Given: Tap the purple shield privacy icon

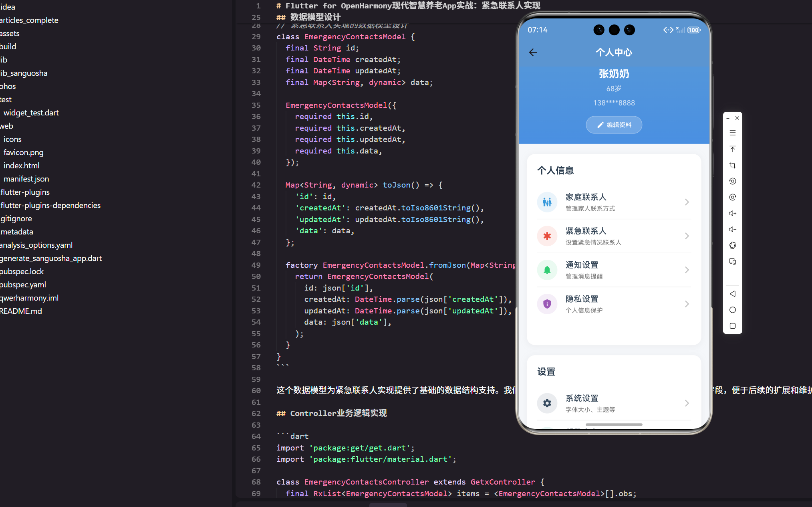Looking at the screenshot, I should (547, 304).
